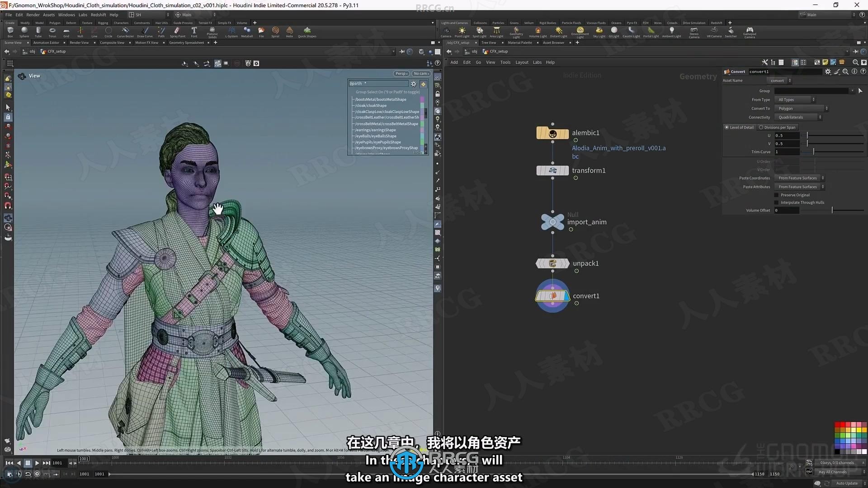Open the Convert To dropdown
Screen dimensions: 868x488
coord(802,108)
